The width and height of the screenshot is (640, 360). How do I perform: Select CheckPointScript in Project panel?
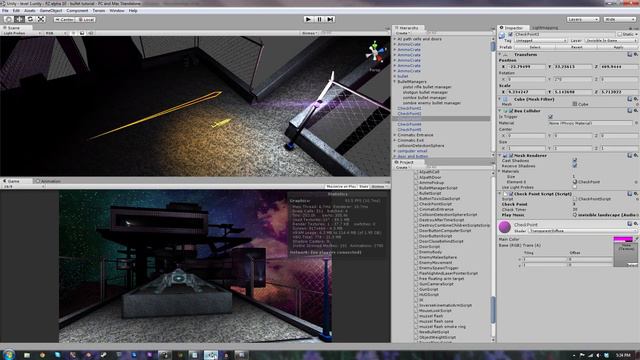point(435,204)
